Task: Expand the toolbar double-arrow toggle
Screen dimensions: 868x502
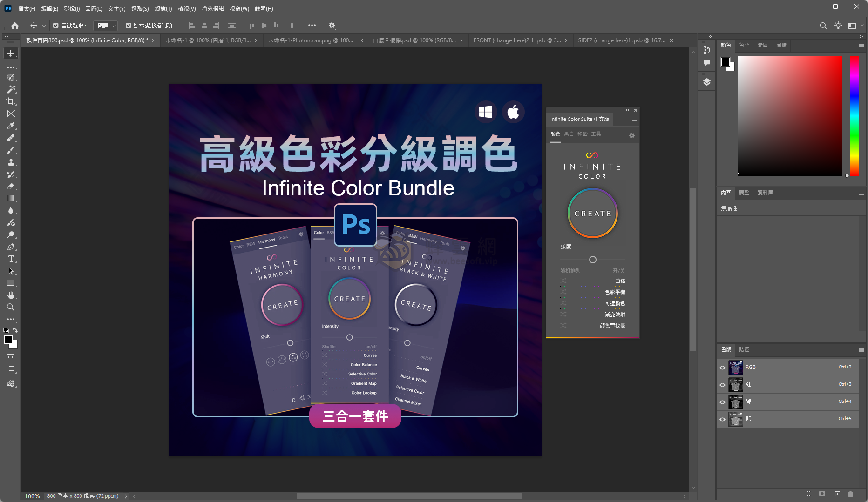Action: [x=6, y=36]
